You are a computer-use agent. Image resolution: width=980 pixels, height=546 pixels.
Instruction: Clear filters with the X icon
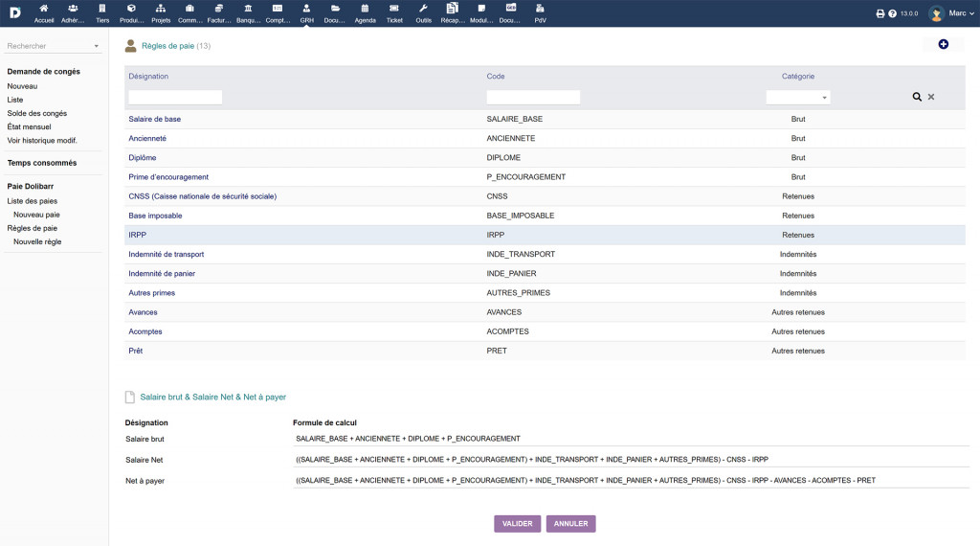click(931, 97)
